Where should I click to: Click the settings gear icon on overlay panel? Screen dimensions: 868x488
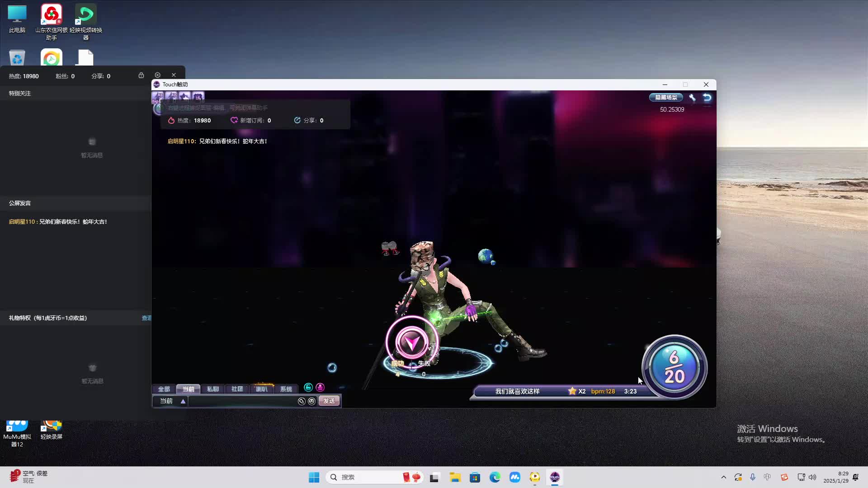(157, 75)
